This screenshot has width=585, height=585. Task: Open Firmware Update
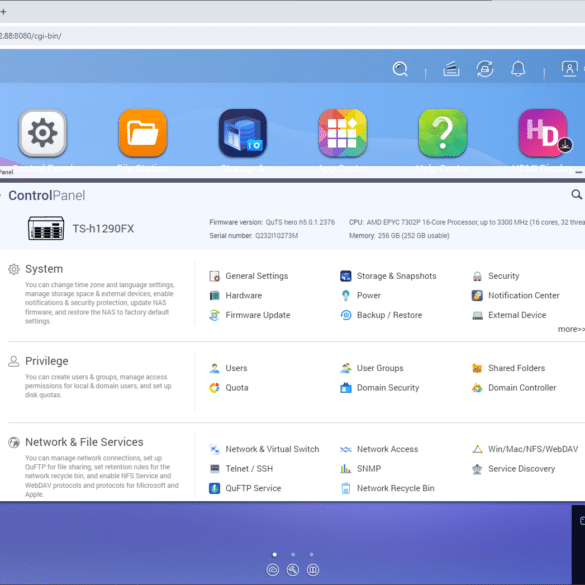tap(250, 315)
